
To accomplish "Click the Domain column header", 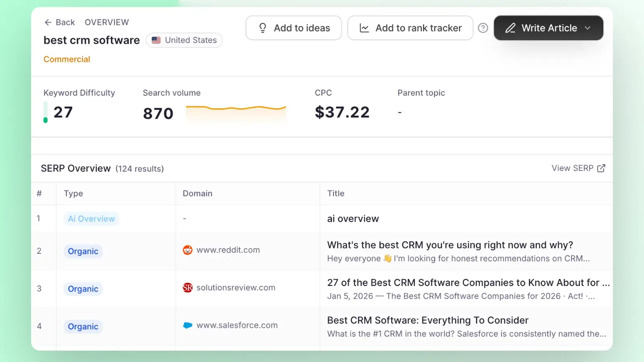I will [x=198, y=193].
